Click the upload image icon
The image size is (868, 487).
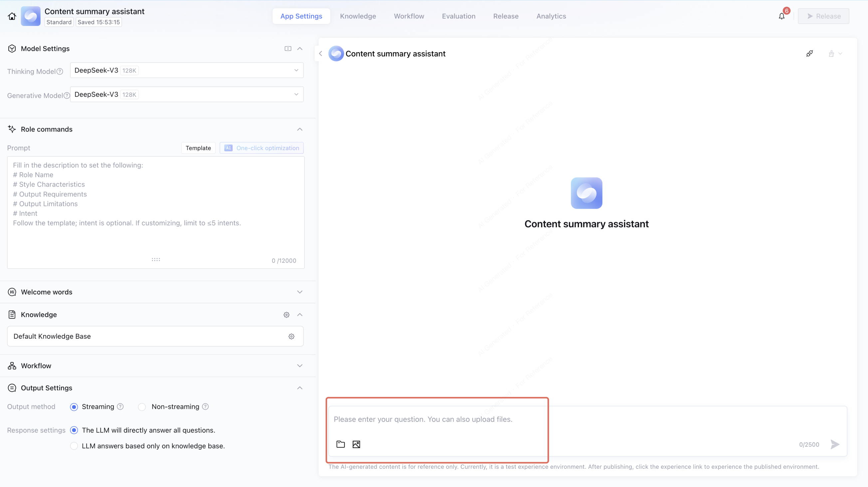[x=356, y=444]
